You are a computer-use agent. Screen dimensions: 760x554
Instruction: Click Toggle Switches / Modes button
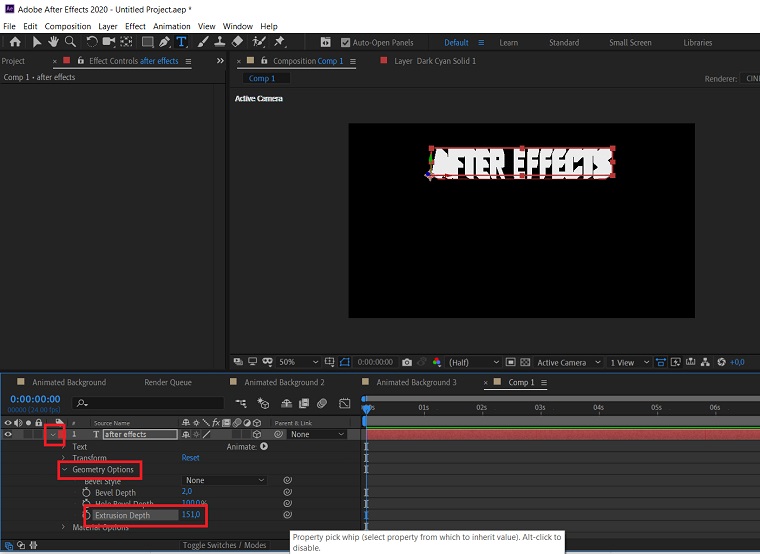225,545
